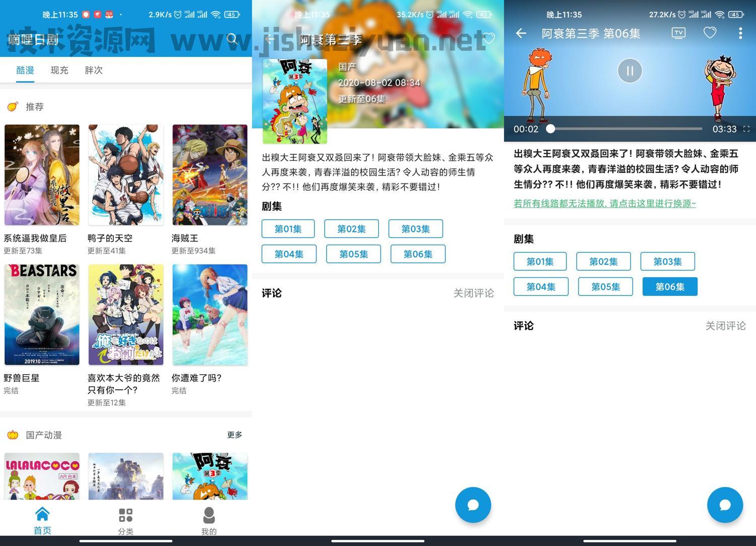Select 第05集 on detail page
This screenshot has height=546, width=756.
coord(353,254)
